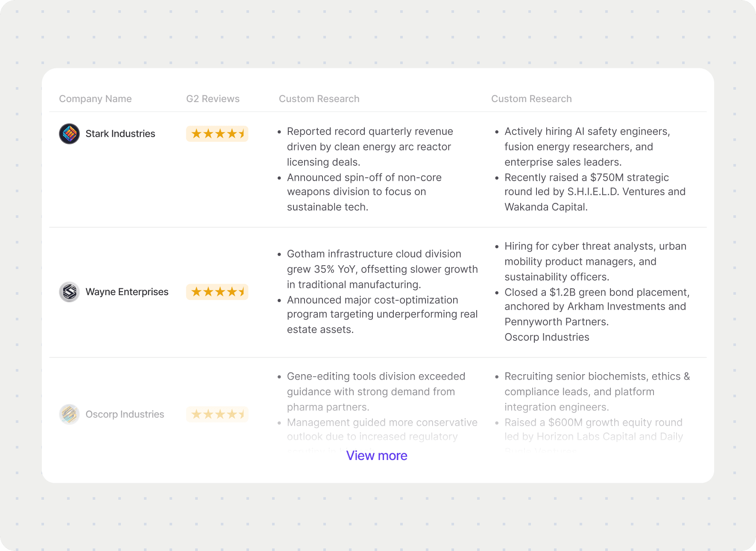Click Wayne's Gotham cloud division growth note
This screenshot has height=551, width=756.
click(x=382, y=269)
